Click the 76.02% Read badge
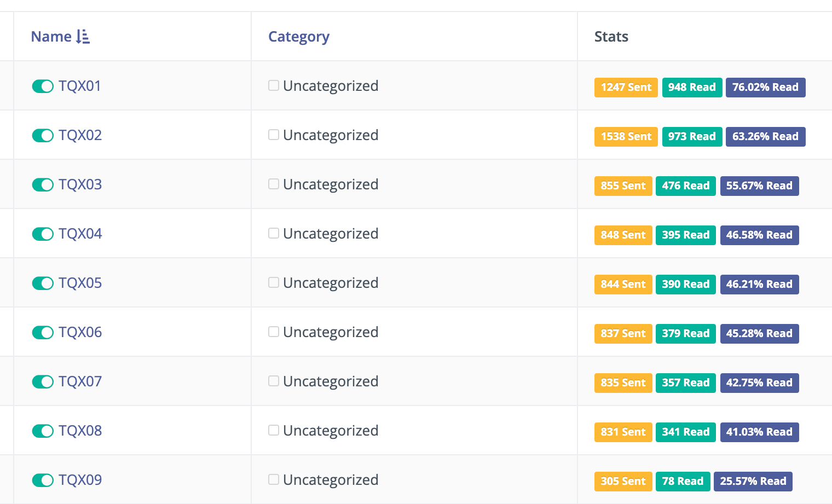The height and width of the screenshot is (504, 832). click(765, 88)
